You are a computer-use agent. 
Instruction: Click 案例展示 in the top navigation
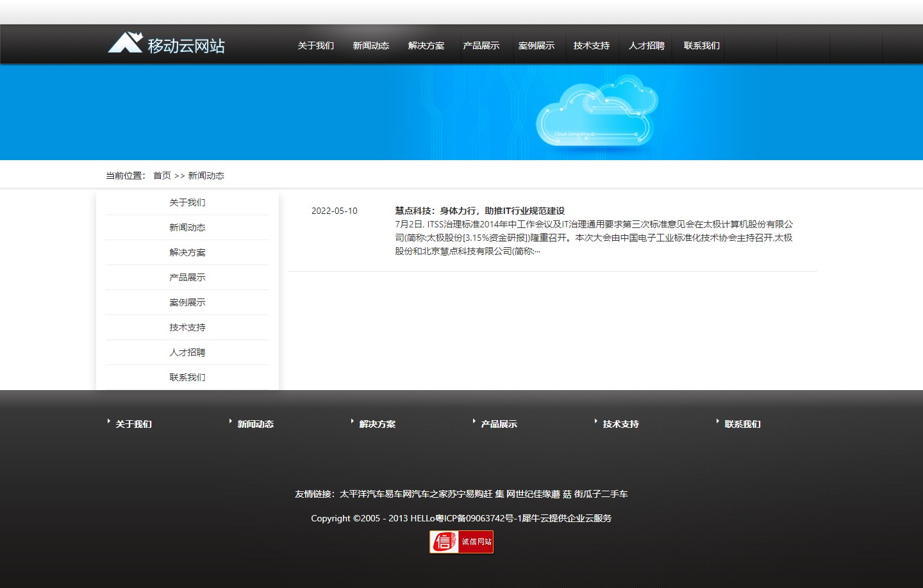click(x=536, y=45)
